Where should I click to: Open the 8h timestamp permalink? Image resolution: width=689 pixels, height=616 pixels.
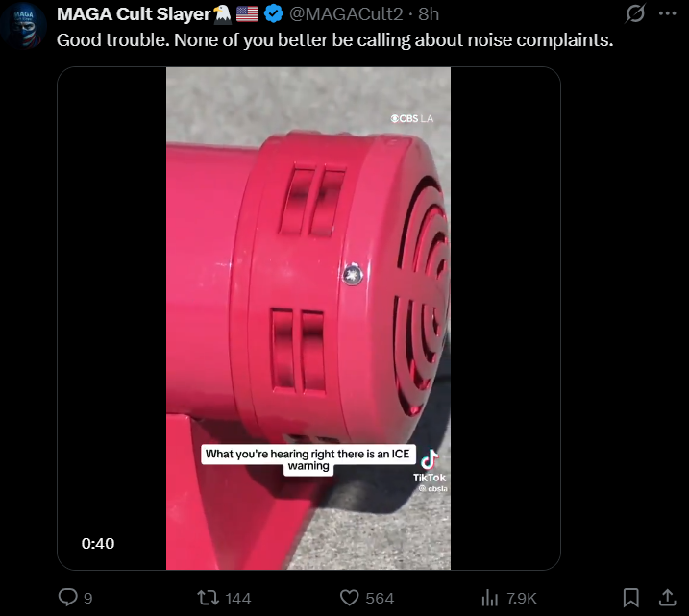click(x=429, y=14)
